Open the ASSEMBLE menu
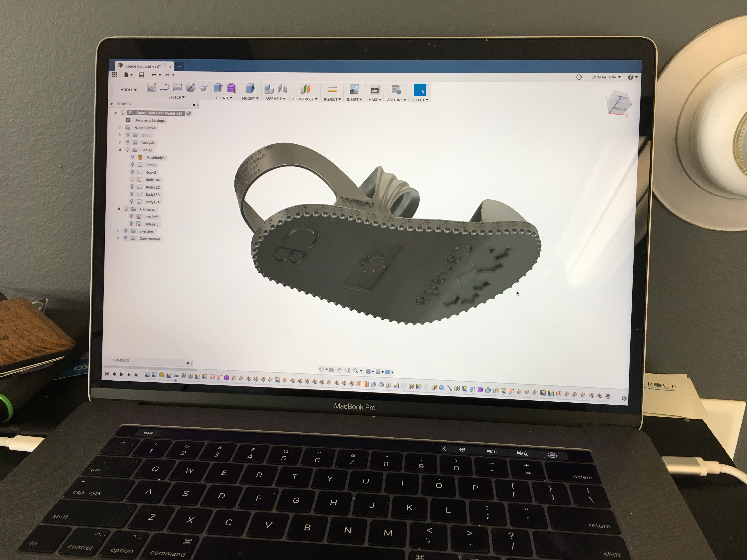 [x=275, y=99]
